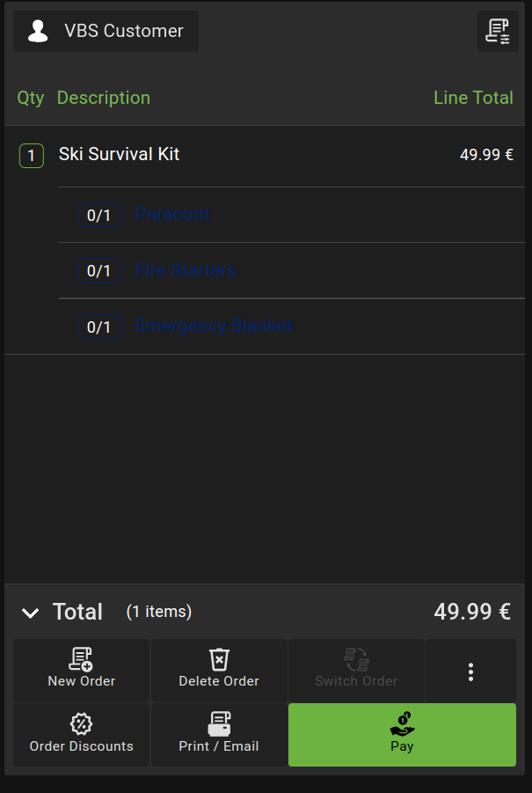Image resolution: width=532 pixels, height=793 pixels.
Task: Click the Pay hand-coin icon
Action: (402, 724)
